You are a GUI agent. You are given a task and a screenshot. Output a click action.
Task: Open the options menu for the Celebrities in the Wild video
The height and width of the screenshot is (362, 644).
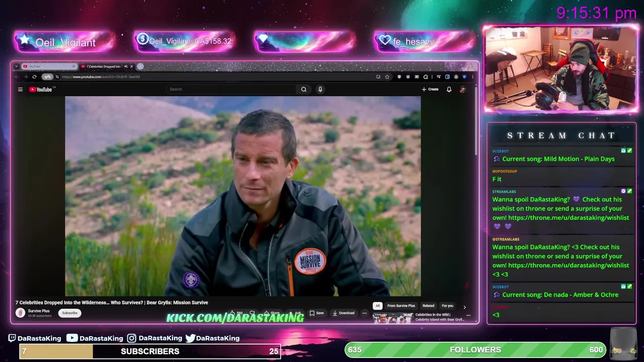468,316
